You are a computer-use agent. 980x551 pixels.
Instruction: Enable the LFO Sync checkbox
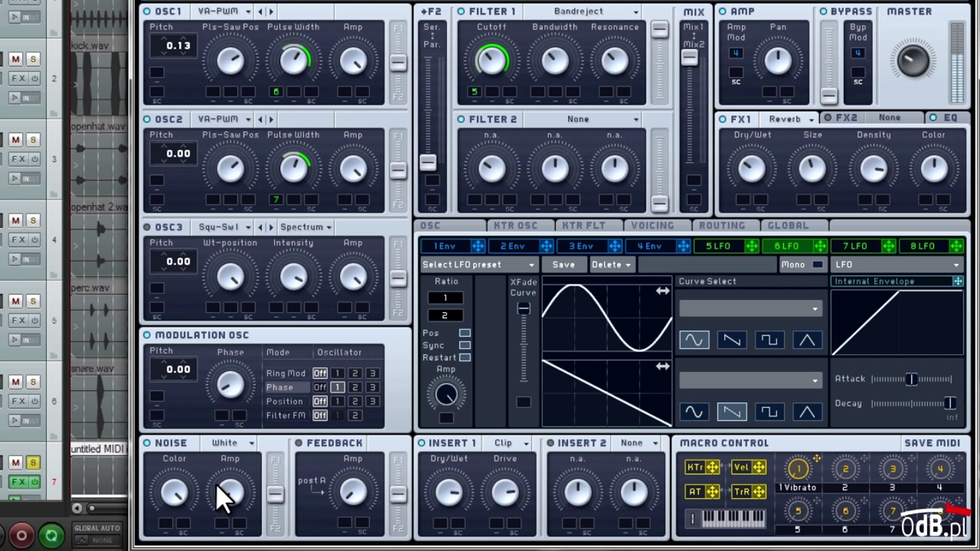(465, 345)
